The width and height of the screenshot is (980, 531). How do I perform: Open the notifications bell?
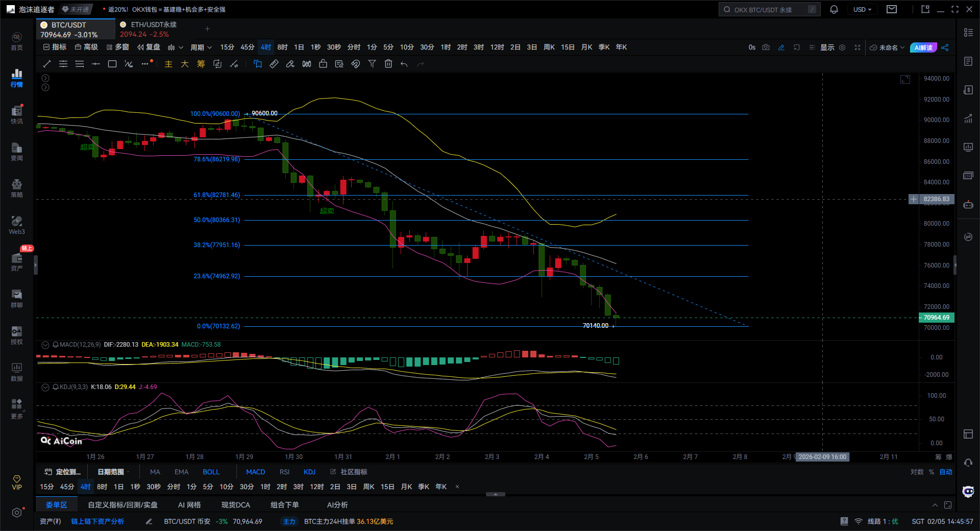(834, 10)
